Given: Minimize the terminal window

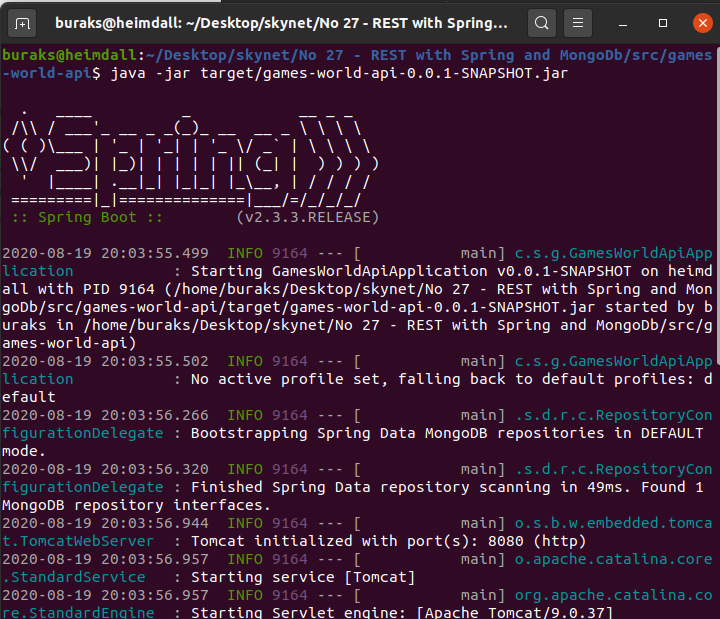Looking at the screenshot, I should pos(623,23).
